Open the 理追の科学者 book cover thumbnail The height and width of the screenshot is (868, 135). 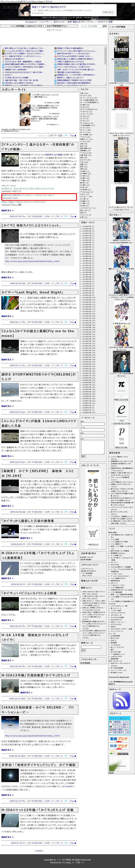121,47
